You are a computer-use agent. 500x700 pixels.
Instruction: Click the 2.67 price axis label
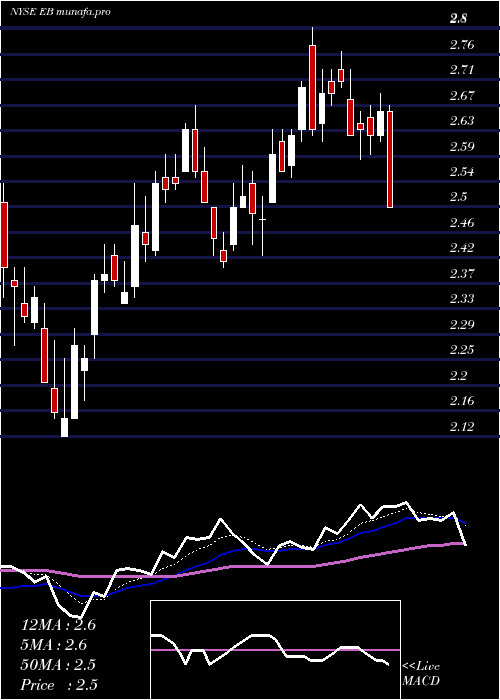pos(462,96)
